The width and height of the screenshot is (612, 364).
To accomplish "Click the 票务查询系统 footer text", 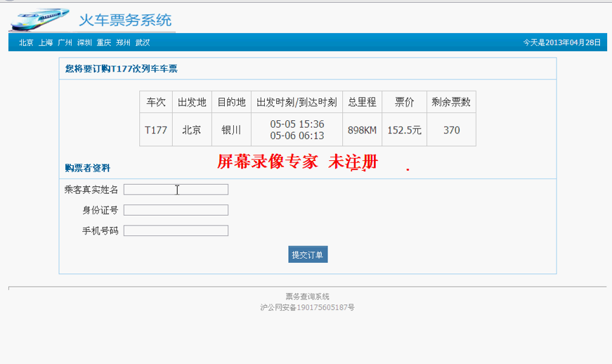I will click(308, 297).
